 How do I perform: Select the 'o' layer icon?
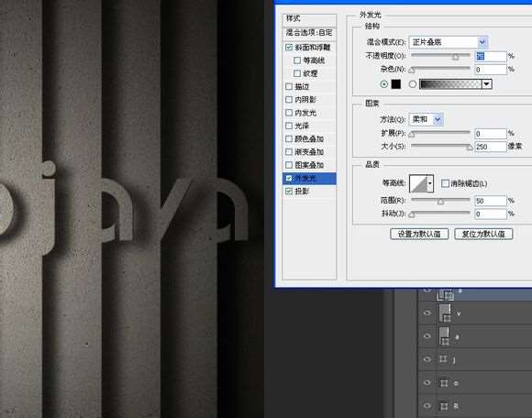click(x=444, y=383)
